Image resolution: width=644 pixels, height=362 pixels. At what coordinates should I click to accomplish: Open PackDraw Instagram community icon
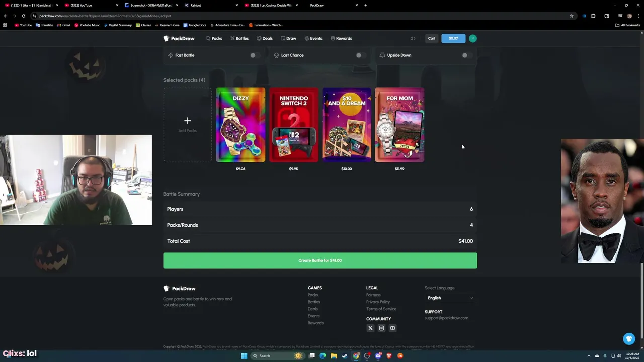coord(381,328)
